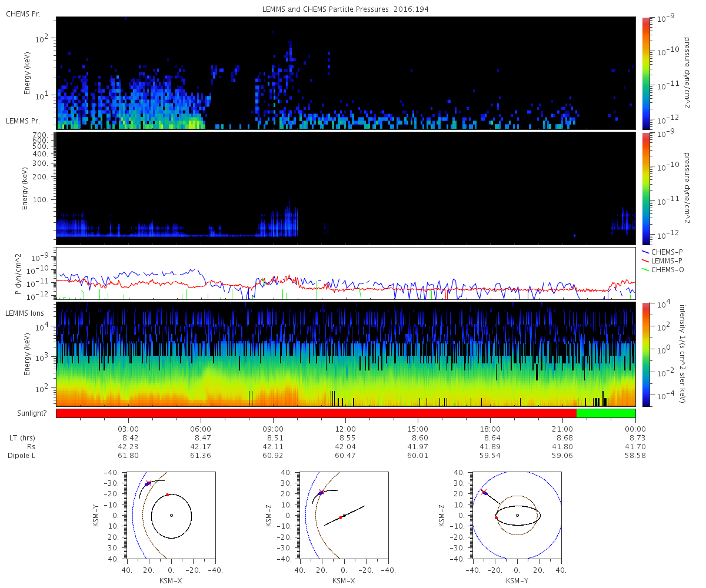
Task: Click the 21:00 time axis label
Action: coord(563,429)
